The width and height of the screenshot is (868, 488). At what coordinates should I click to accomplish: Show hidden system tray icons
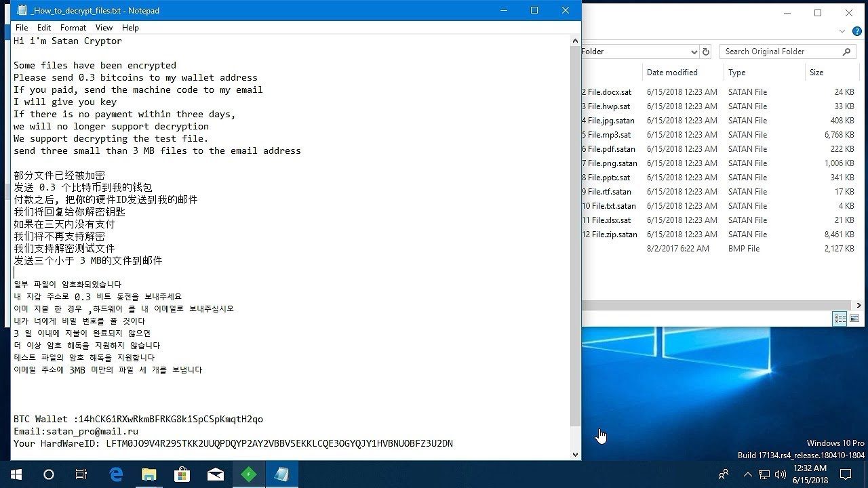pyautogui.click(x=747, y=474)
